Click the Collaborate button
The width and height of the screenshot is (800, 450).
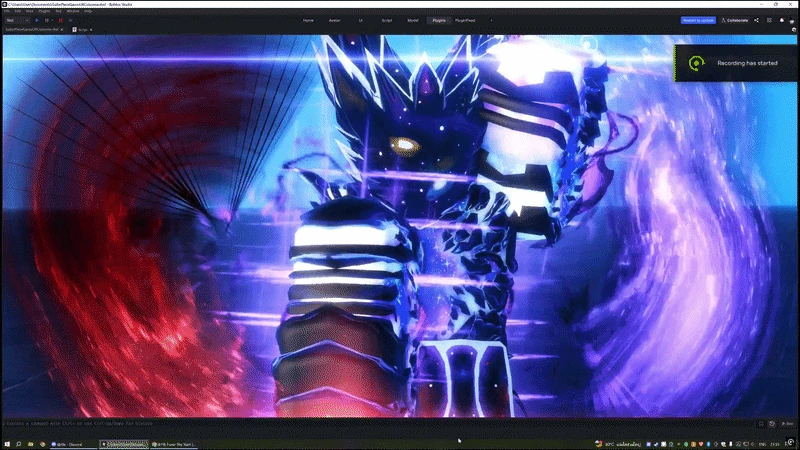[735, 20]
